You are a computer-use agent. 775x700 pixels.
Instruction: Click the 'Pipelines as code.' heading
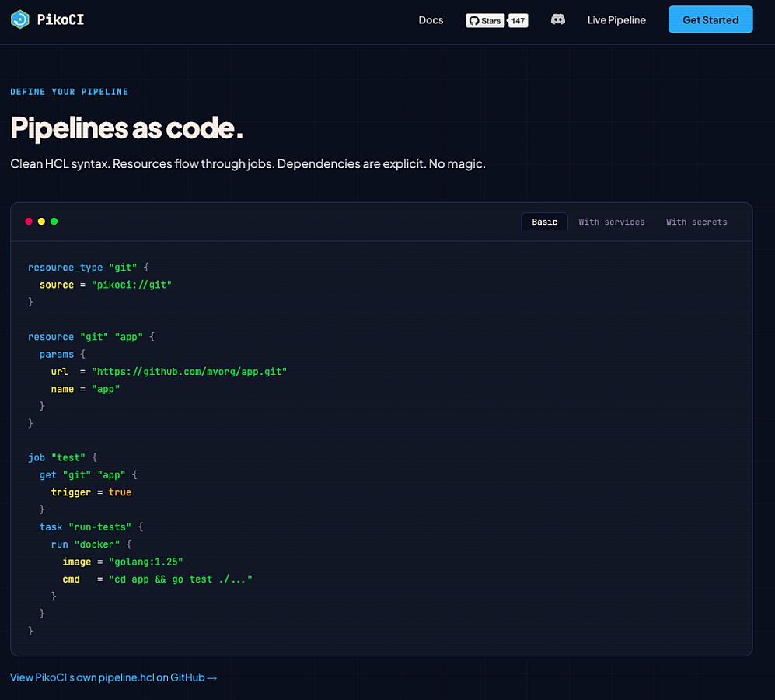coord(127,128)
